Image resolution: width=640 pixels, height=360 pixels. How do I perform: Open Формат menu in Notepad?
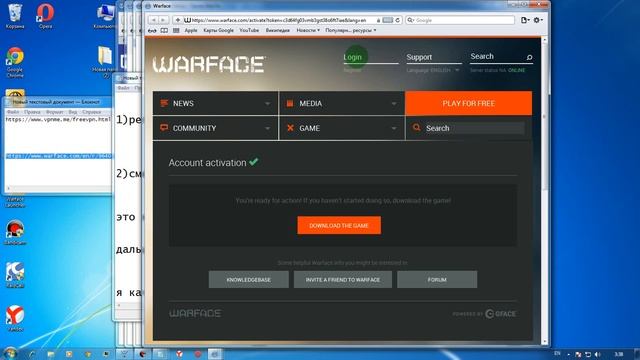[54, 112]
